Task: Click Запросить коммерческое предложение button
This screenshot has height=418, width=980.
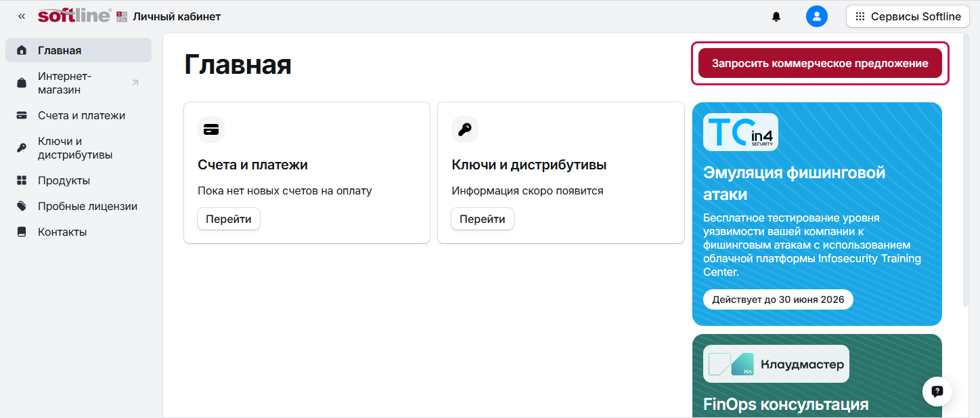Action: click(820, 63)
